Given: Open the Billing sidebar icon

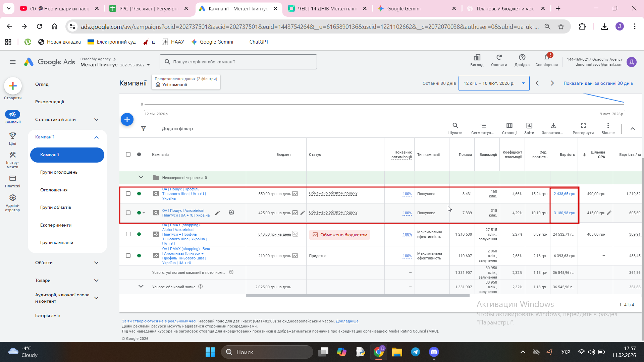Looking at the screenshot, I should (12, 178).
